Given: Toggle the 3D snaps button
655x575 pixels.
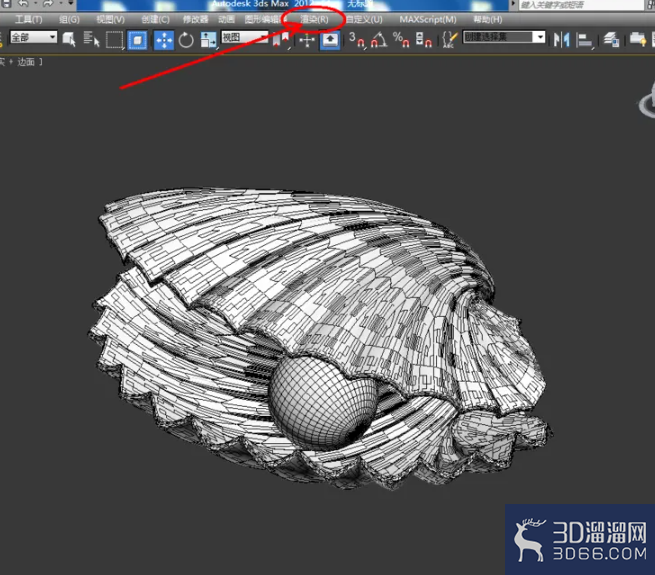Looking at the screenshot, I should pyautogui.click(x=357, y=40).
